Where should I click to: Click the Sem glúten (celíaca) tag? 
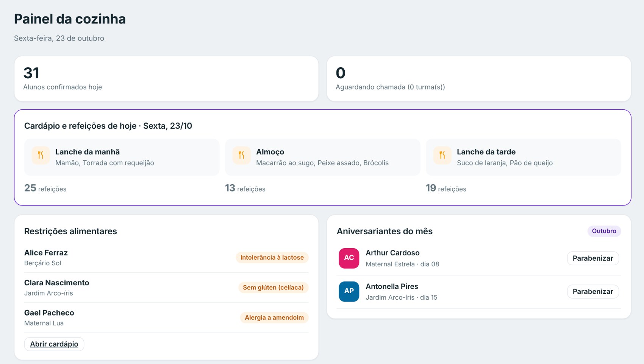(x=273, y=288)
